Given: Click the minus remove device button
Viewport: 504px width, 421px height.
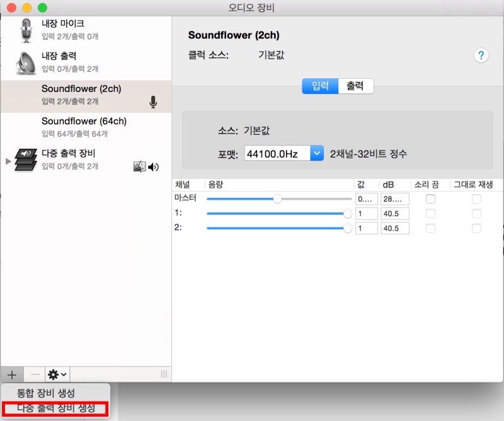Looking at the screenshot, I should pyautogui.click(x=35, y=374).
